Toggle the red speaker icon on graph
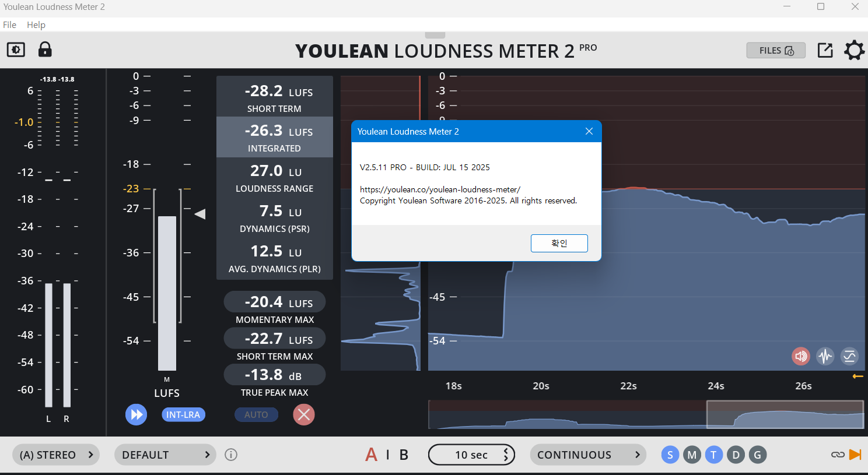The height and width of the screenshot is (475, 868). (x=801, y=356)
